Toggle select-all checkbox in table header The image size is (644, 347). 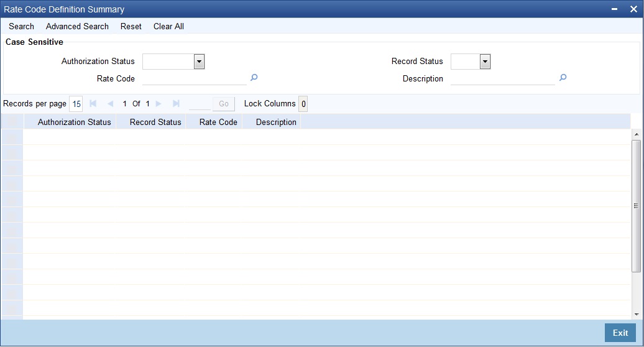[12, 122]
